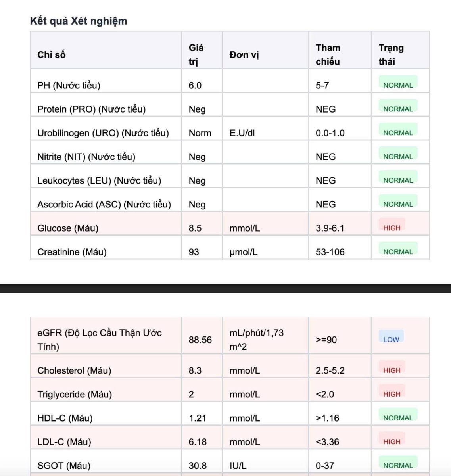Click the Cholesterol reference range 2.5-5.2

click(330, 370)
